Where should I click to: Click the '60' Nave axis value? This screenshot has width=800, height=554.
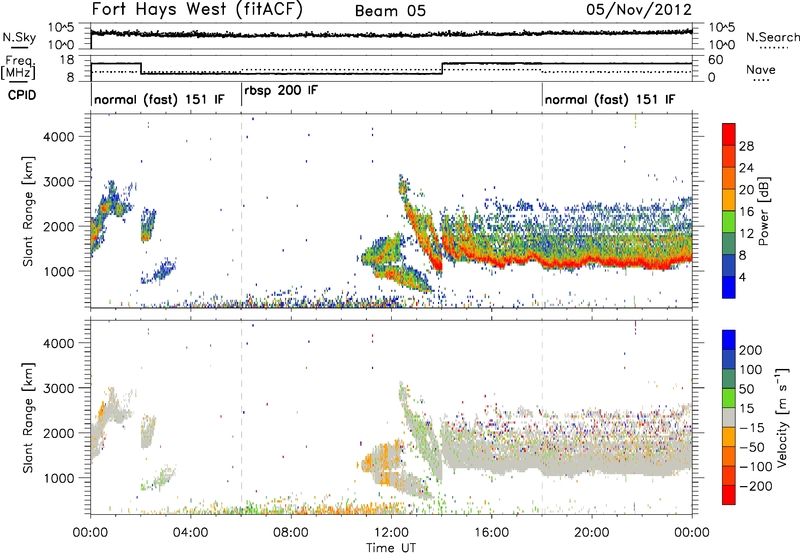716,60
